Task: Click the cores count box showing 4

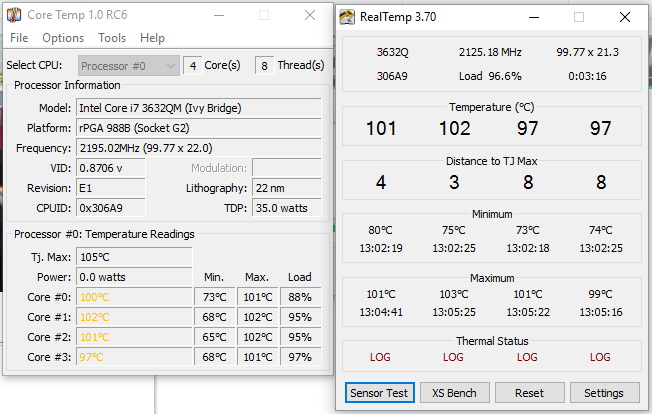Action: (193, 66)
